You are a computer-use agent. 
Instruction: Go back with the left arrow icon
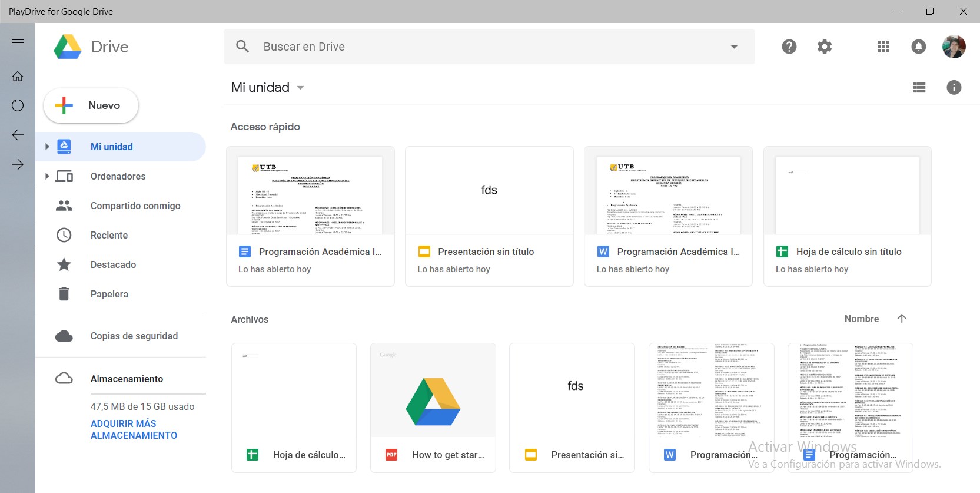[18, 135]
